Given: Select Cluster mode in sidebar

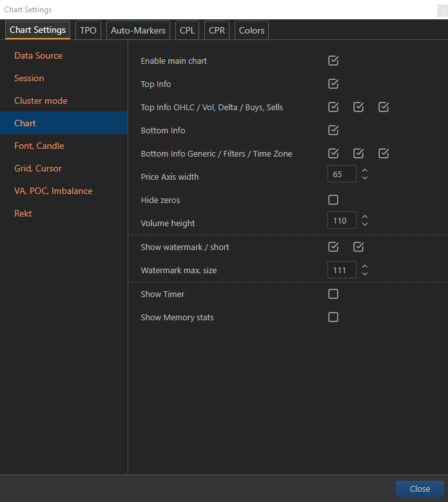Looking at the screenshot, I should [x=64, y=101].
